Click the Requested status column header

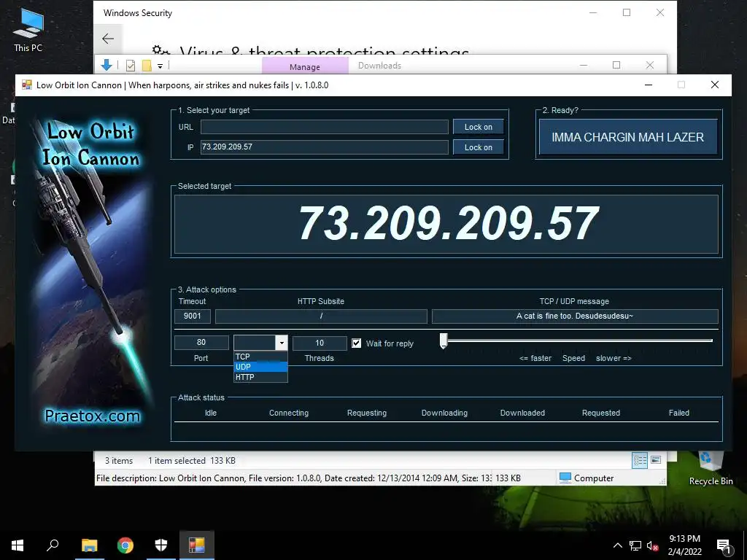601,413
